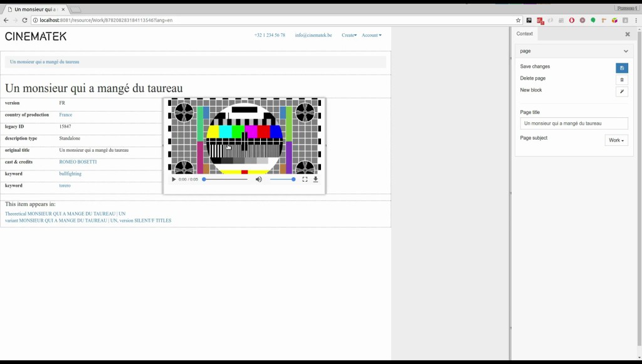Click the New block label
Viewport: 642px width, 364px height.
[530, 90]
